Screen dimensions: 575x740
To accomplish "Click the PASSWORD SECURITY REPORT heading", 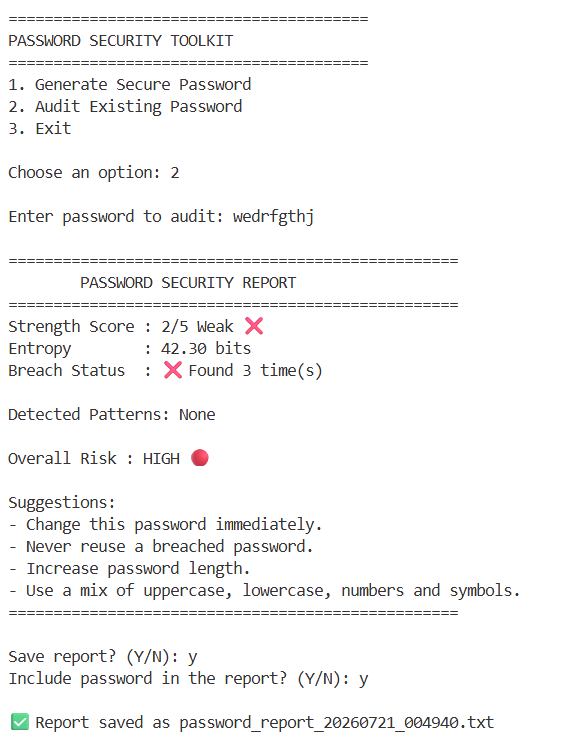I will point(188,283).
